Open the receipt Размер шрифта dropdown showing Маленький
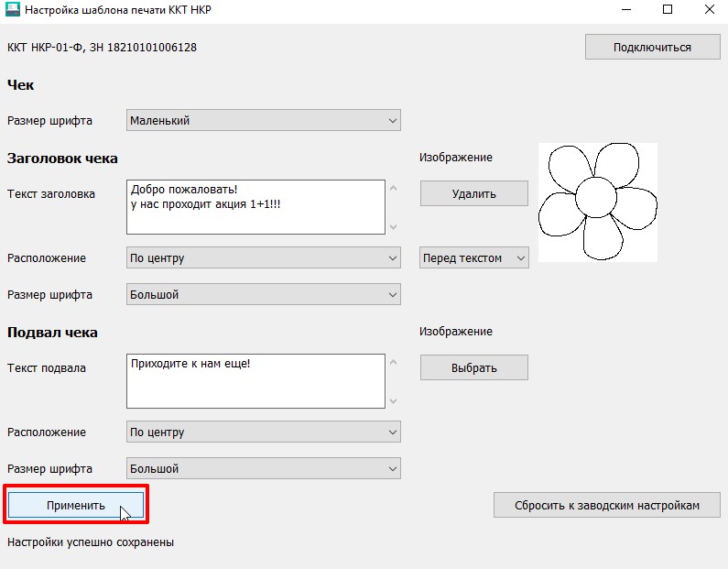The height and width of the screenshot is (569, 728). point(263,120)
